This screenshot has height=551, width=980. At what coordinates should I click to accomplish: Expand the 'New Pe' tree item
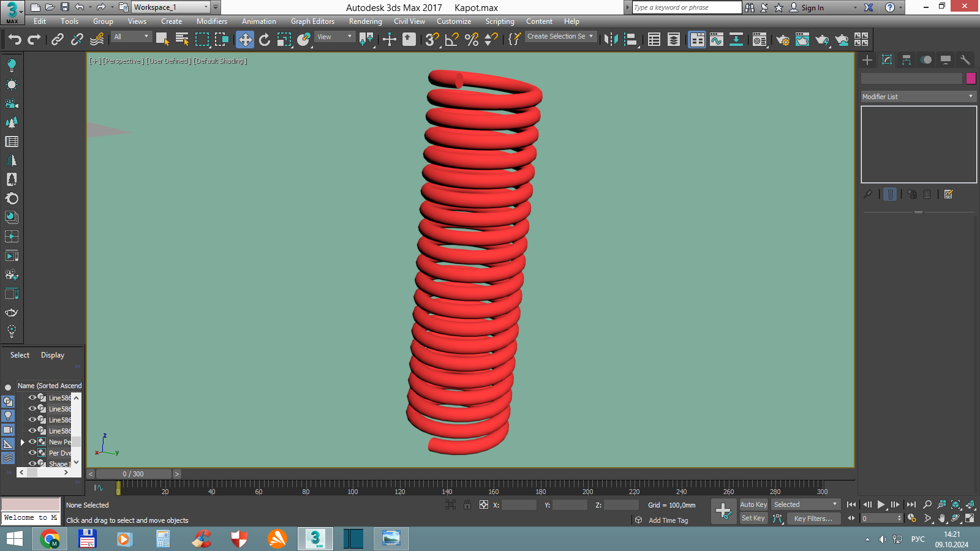23,441
